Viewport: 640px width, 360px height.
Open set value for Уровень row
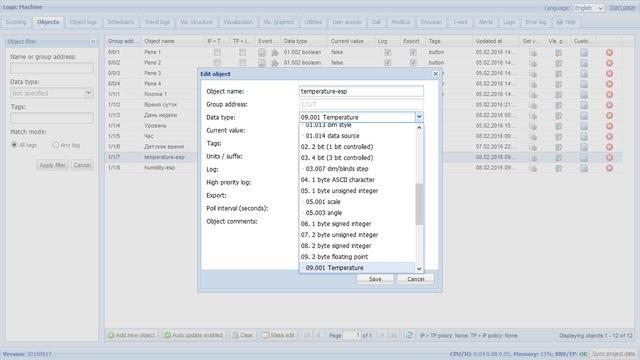point(533,126)
